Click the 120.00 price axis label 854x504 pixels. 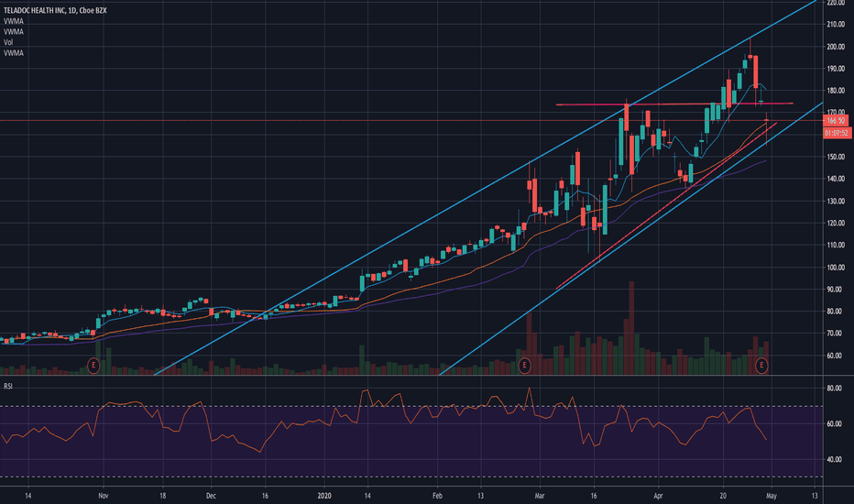click(836, 223)
